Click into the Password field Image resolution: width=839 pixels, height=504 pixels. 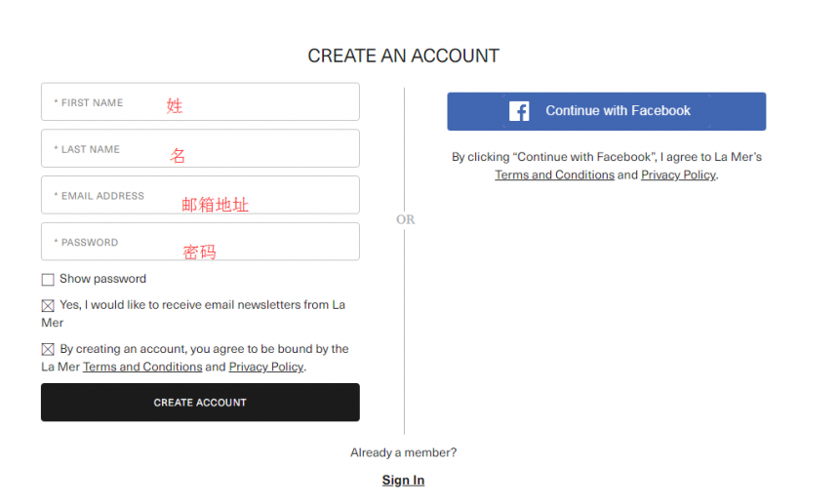200,242
